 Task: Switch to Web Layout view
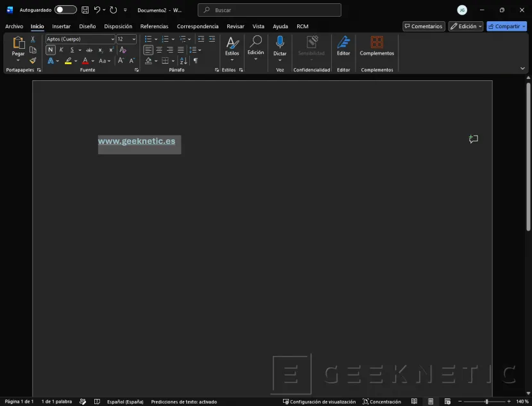(x=447, y=402)
